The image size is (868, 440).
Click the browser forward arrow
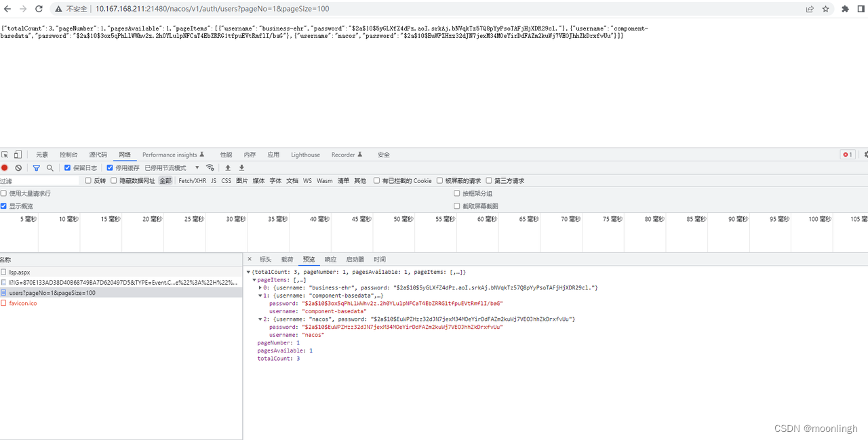point(23,9)
